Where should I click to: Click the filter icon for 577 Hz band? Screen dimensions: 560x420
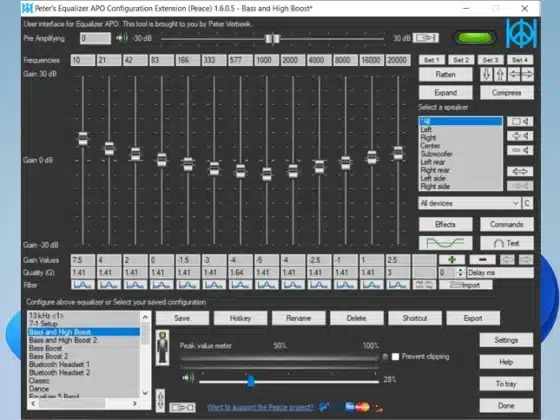click(240, 285)
